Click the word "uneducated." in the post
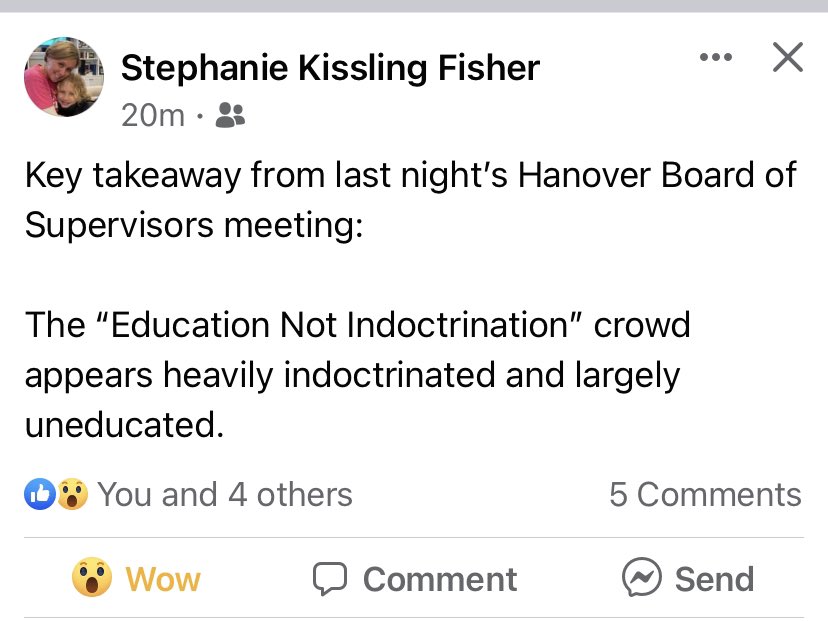This screenshot has height=621, width=828. [122, 424]
